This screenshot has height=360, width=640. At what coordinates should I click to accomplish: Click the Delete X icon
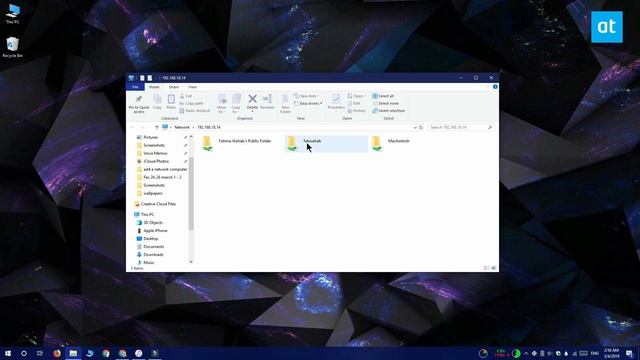(252, 99)
